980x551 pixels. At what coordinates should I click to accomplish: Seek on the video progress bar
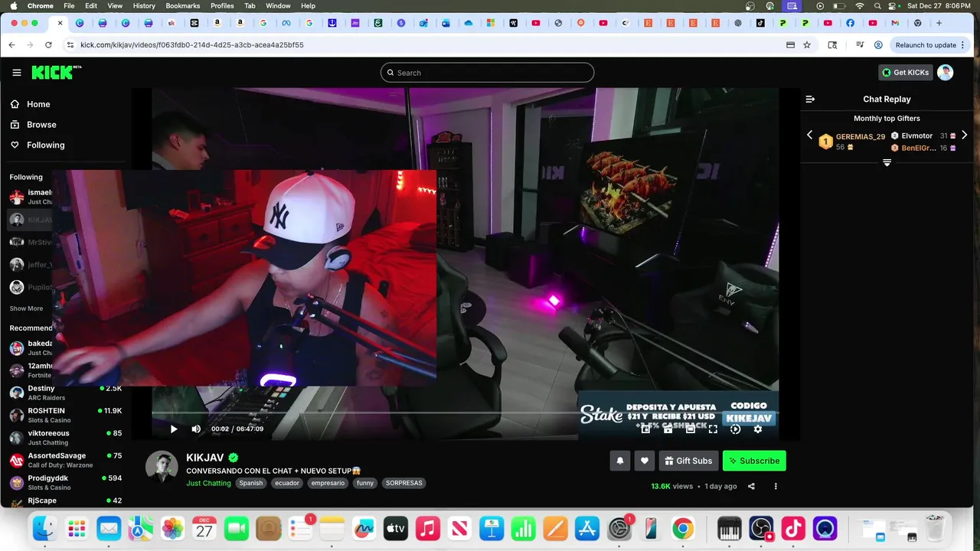[464, 413]
